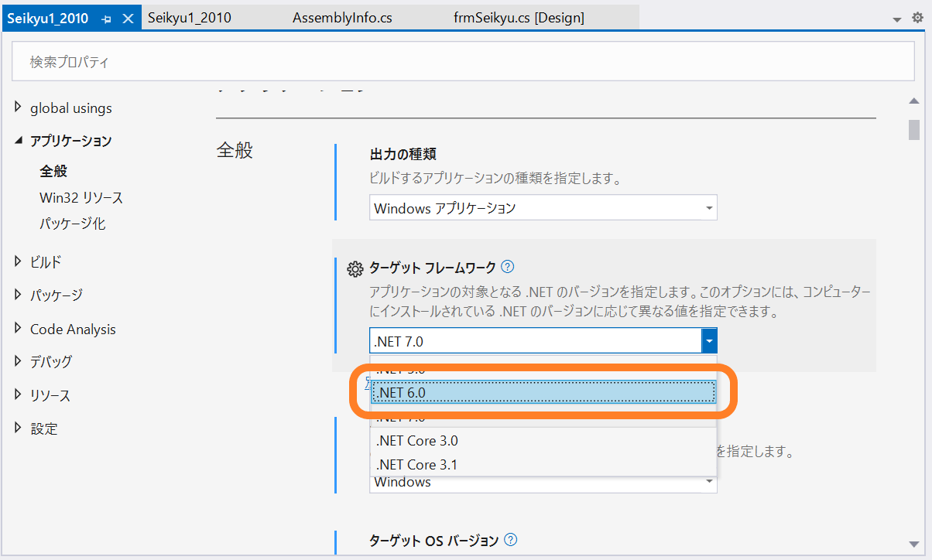This screenshot has height=560, width=932.
Task: Click the 全般 section heading
Action: [235, 150]
